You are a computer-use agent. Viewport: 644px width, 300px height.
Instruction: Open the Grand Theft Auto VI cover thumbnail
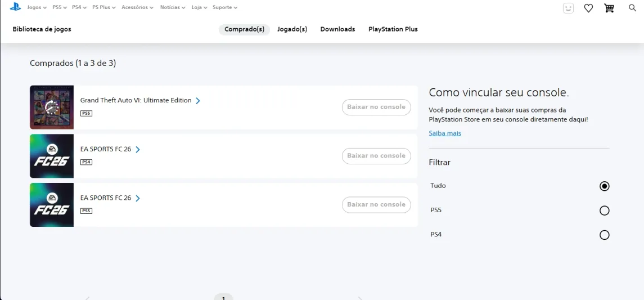(x=52, y=108)
